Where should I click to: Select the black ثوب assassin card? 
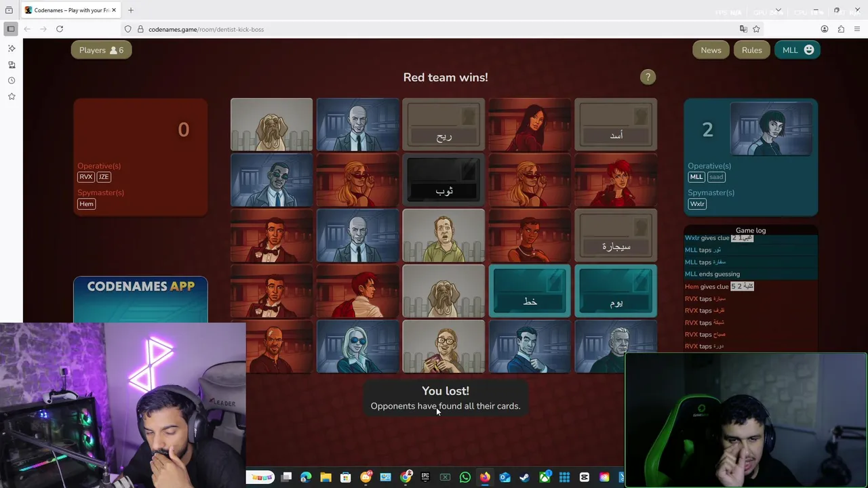click(x=443, y=180)
